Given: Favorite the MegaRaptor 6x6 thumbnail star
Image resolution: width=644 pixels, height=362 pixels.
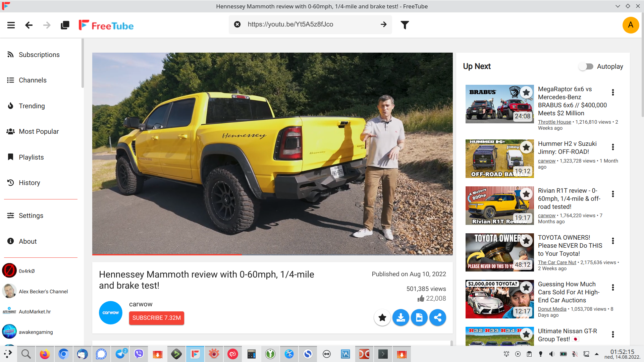Looking at the screenshot, I should (x=526, y=92).
